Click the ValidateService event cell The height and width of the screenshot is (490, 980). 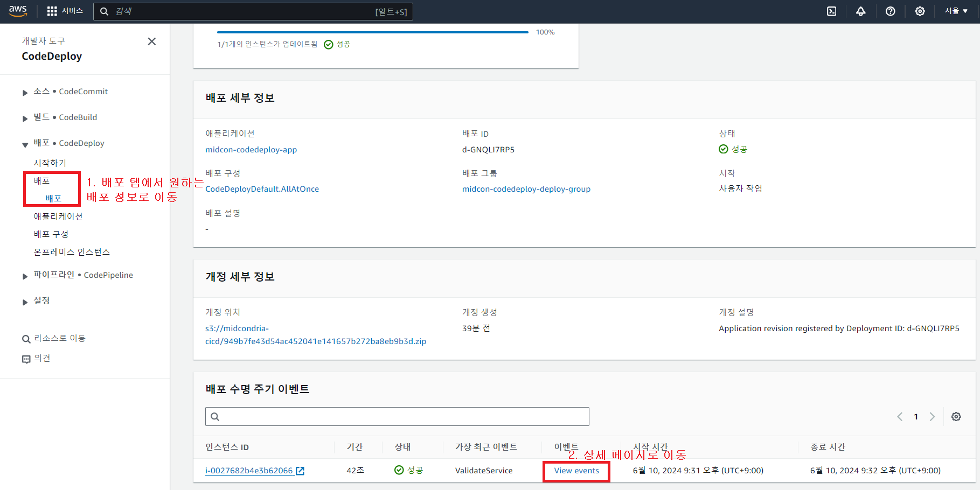click(484, 471)
